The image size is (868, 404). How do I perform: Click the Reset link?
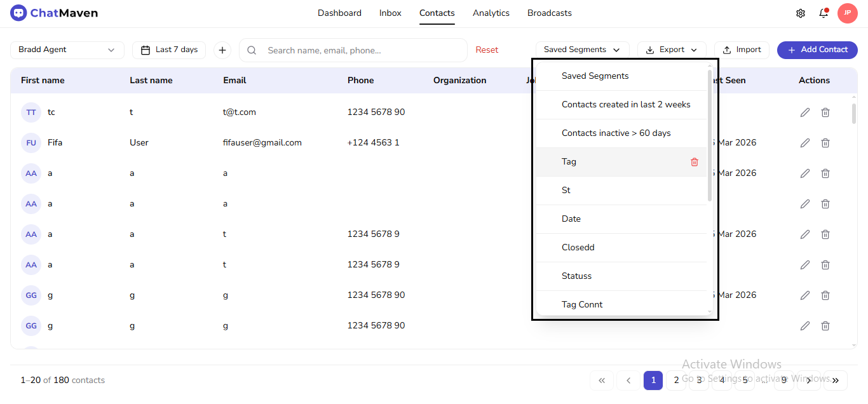click(487, 50)
